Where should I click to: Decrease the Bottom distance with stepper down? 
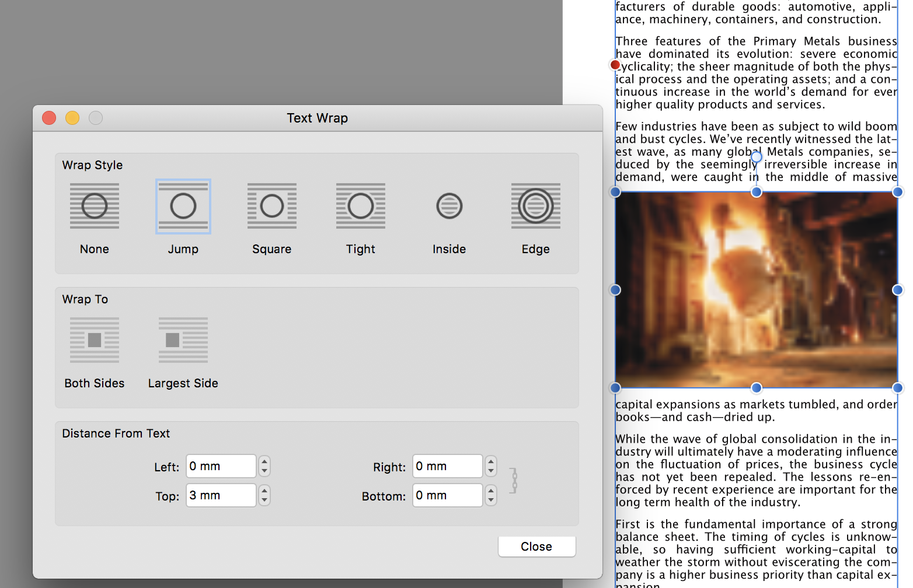(491, 501)
